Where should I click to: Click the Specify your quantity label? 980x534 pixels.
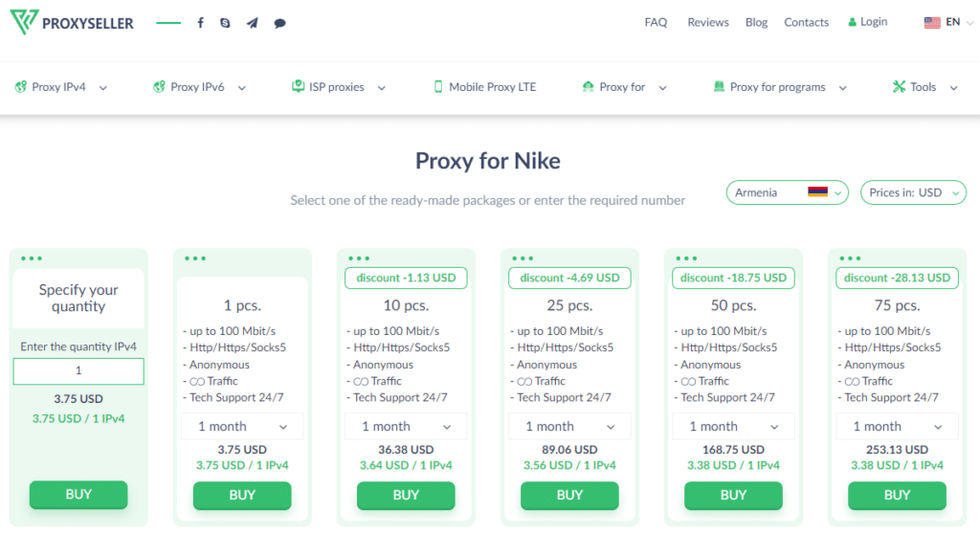tap(78, 299)
